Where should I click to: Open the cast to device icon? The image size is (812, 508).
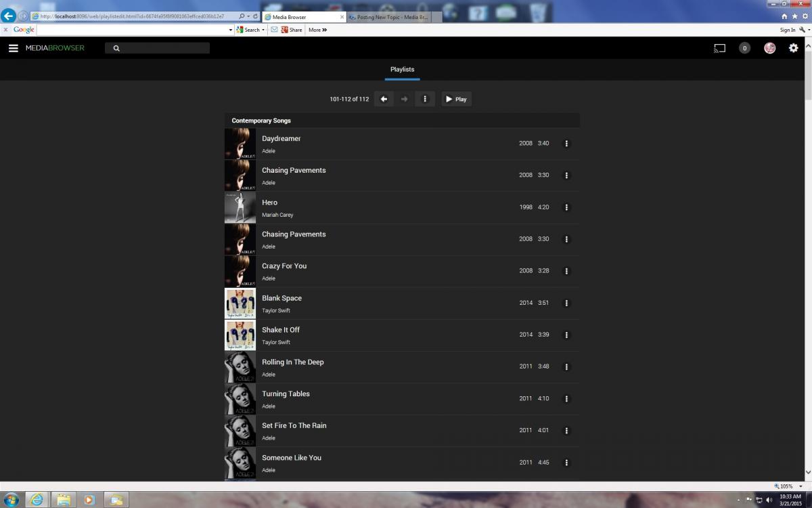point(719,48)
